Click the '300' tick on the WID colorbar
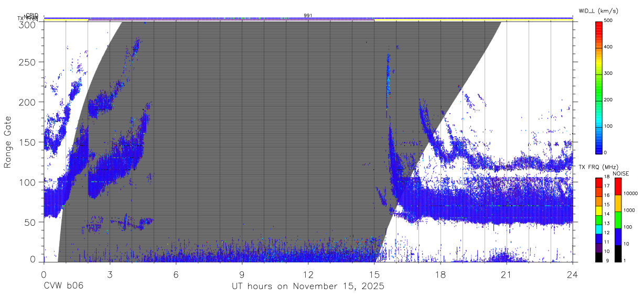Image resolution: width=644 pixels, height=297 pixels. [608, 73]
